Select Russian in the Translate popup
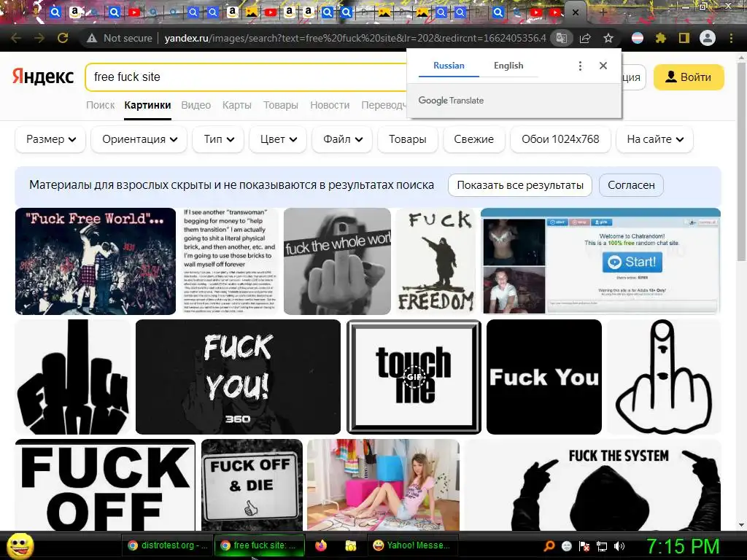The width and height of the screenshot is (747, 560). click(449, 66)
